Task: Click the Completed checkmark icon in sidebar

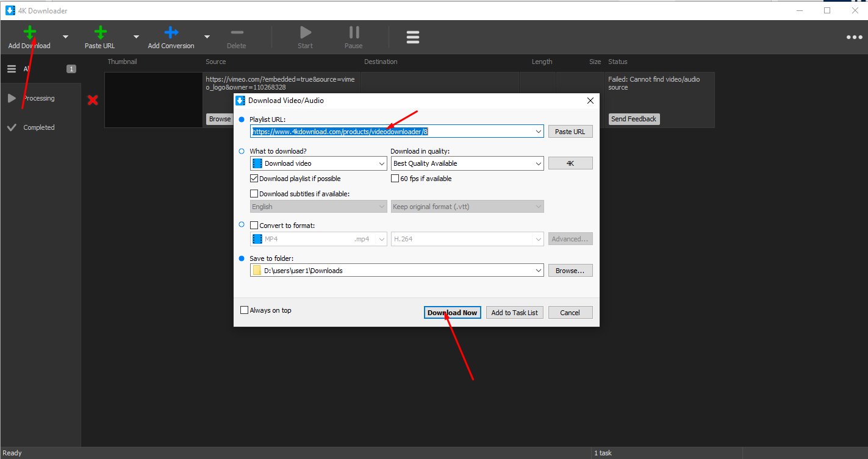Action: point(12,127)
